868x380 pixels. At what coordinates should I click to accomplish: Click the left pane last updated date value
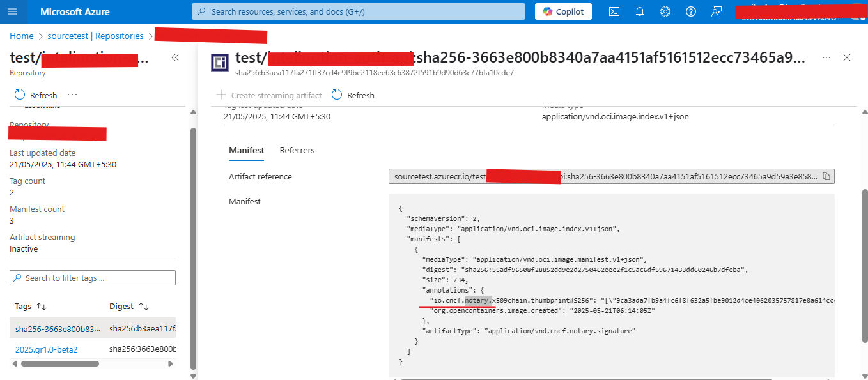click(x=63, y=164)
